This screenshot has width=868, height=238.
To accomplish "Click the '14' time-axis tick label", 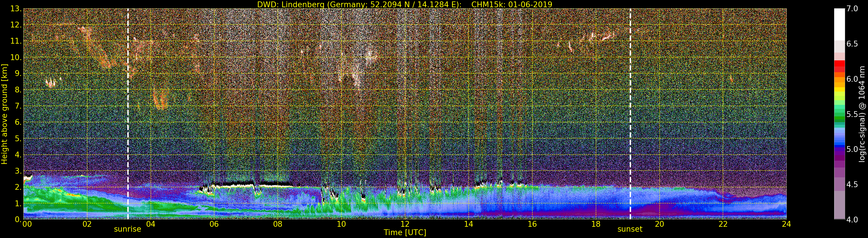I will [x=468, y=224].
